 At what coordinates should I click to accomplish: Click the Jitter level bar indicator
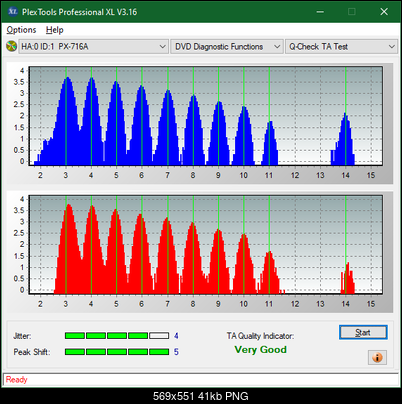pyautogui.click(x=117, y=336)
